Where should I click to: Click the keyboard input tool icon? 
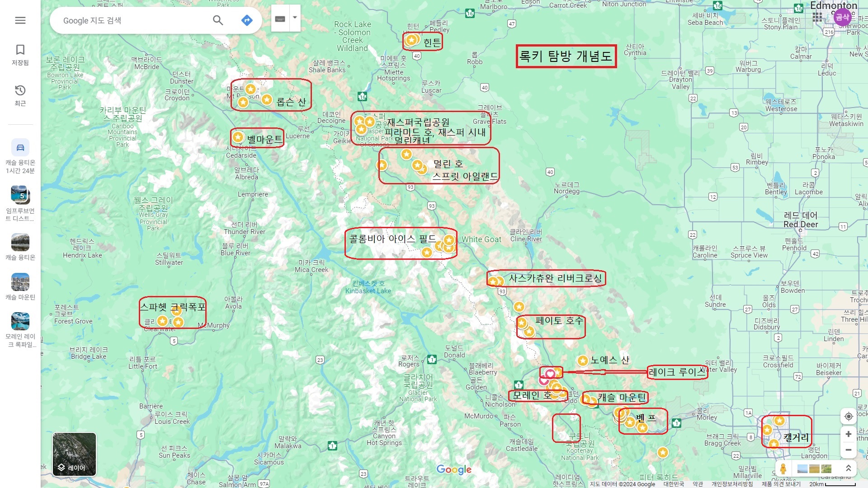tap(280, 19)
